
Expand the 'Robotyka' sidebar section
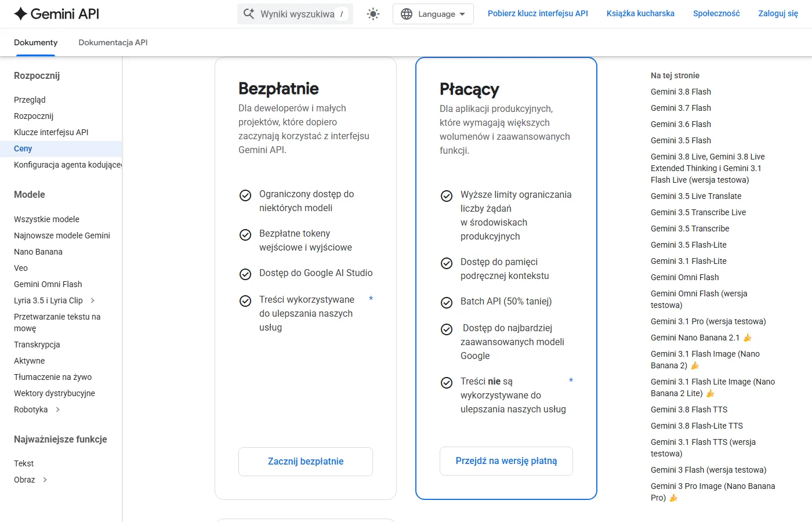(57, 409)
